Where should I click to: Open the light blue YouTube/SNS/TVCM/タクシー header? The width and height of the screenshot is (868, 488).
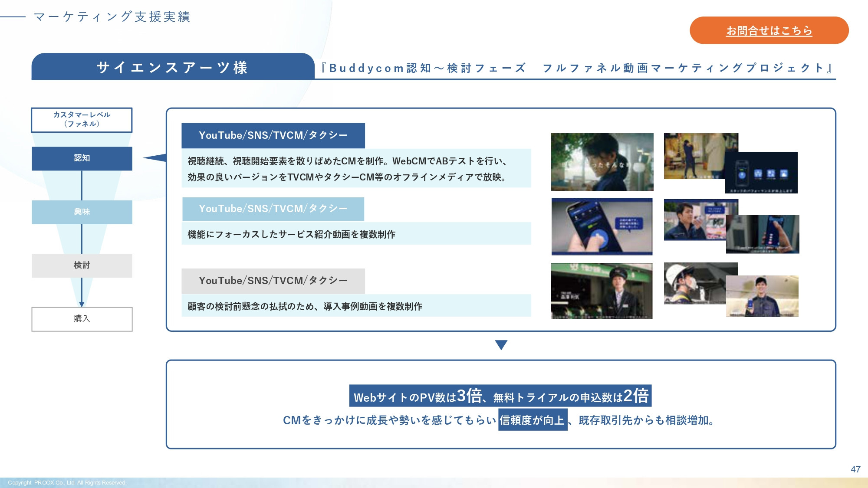(x=273, y=208)
